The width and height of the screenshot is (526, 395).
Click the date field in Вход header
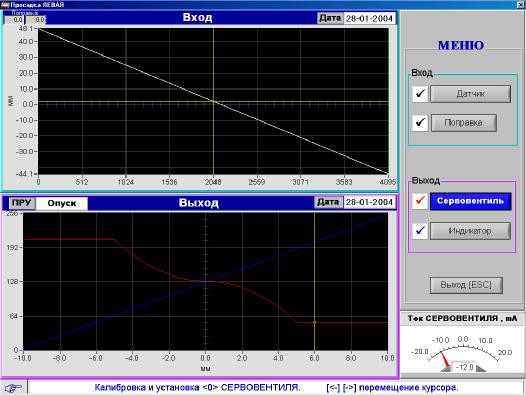pos(369,18)
